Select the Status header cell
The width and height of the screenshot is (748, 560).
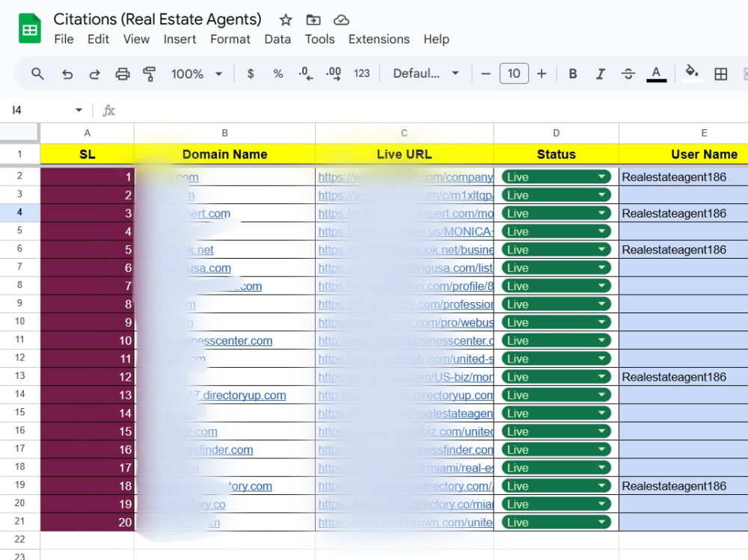coord(557,154)
